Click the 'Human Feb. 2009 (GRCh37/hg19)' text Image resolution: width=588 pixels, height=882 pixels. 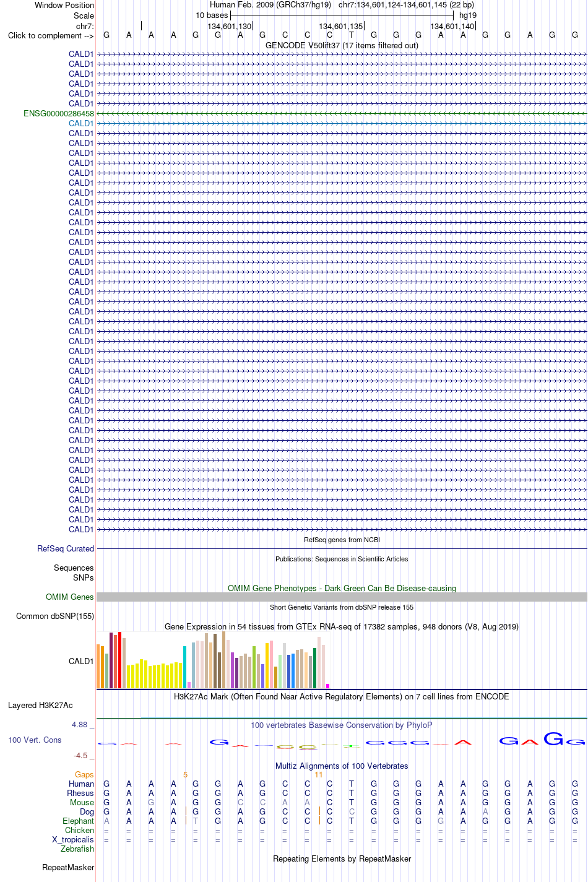[270, 5]
